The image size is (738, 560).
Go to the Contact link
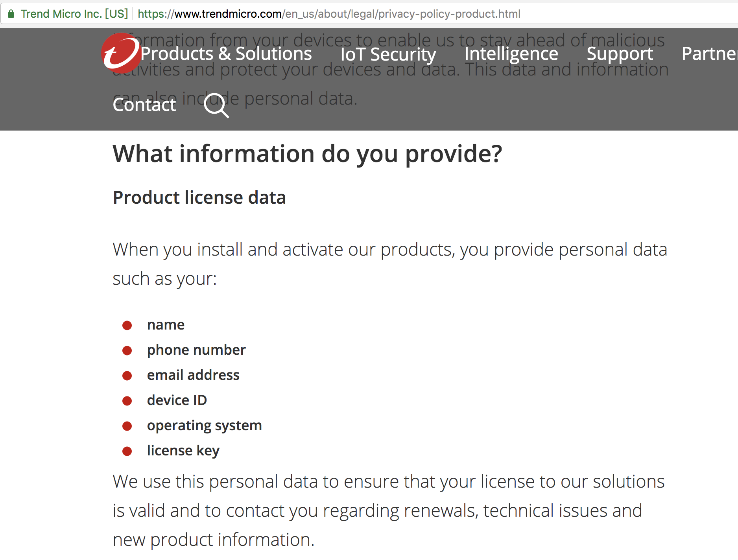pyautogui.click(x=144, y=105)
